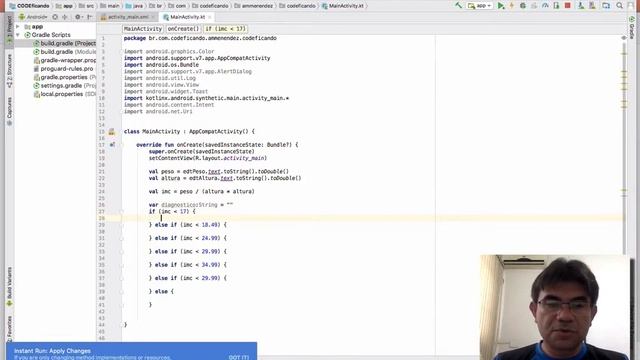Click override gutter icon on line 17
Viewport: 640px width, 360px height.
112,145
